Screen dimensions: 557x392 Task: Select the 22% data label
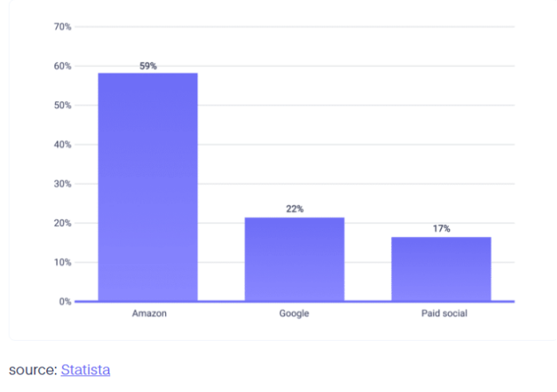(x=294, y=209)
